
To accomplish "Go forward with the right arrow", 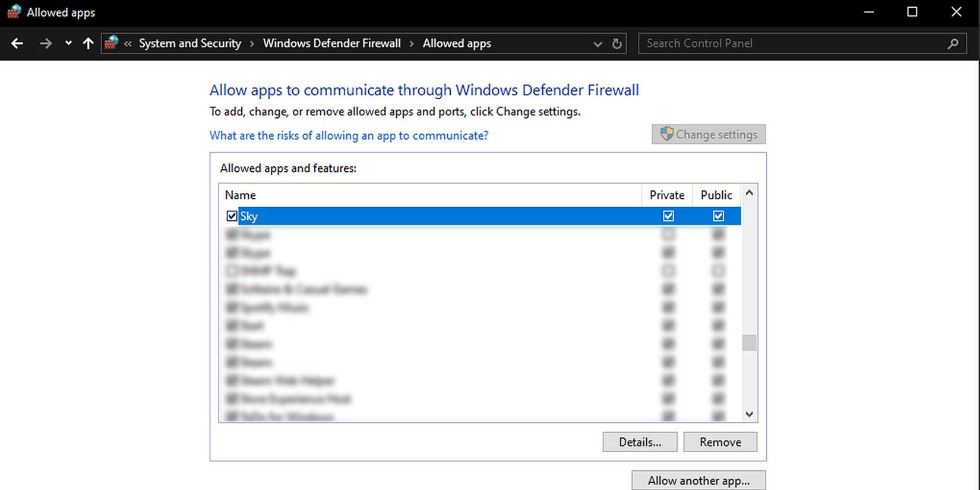I will click(x=46, y=43).
